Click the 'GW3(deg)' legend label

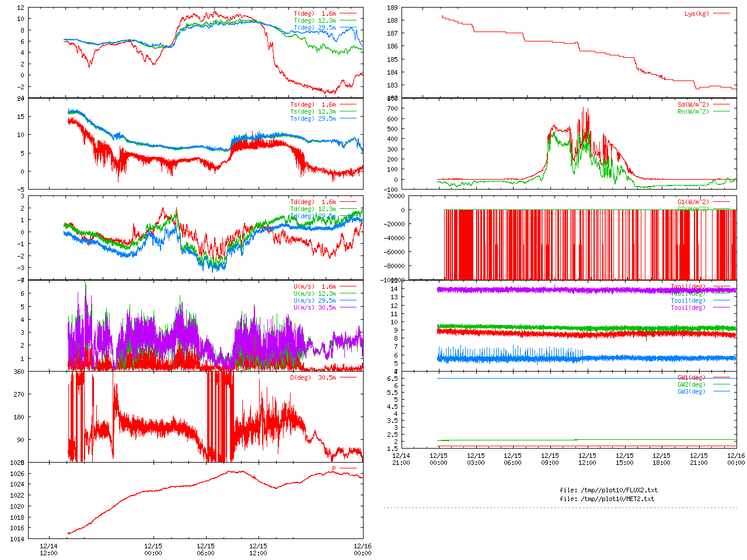[692, 391]
